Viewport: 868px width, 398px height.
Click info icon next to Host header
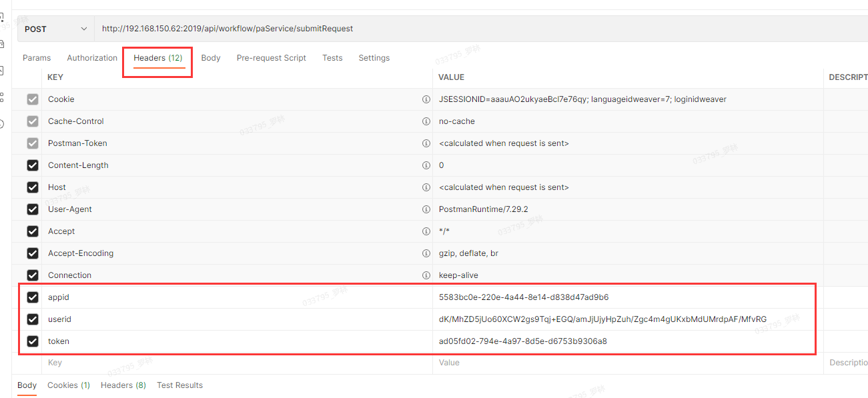(426, 187)
